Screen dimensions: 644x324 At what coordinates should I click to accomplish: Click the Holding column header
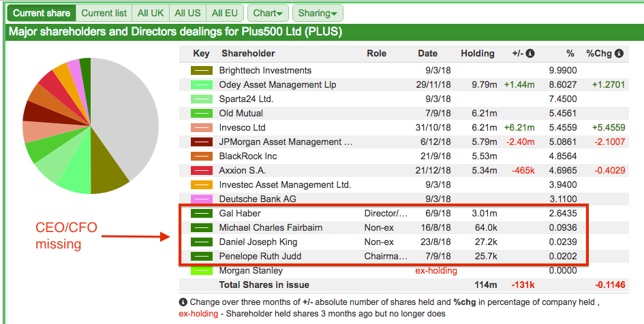pos(477,53)
